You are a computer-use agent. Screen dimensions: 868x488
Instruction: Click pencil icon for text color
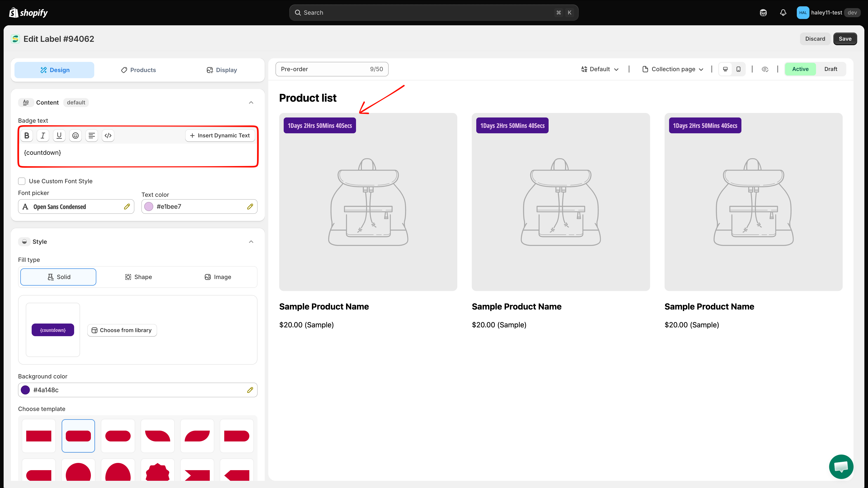[250, 206]
